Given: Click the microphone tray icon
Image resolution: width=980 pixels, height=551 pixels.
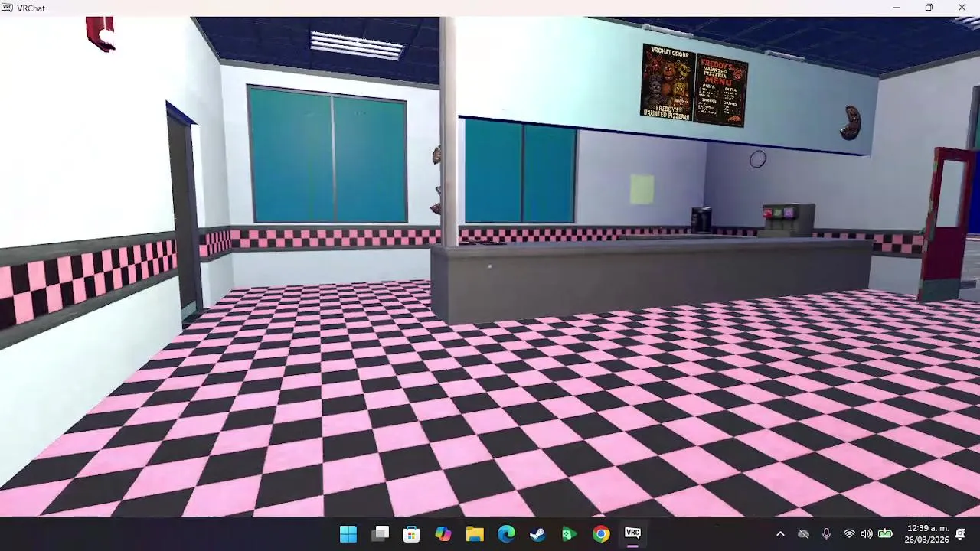Looking at the screenshot, I should click(x=826, y=533).
